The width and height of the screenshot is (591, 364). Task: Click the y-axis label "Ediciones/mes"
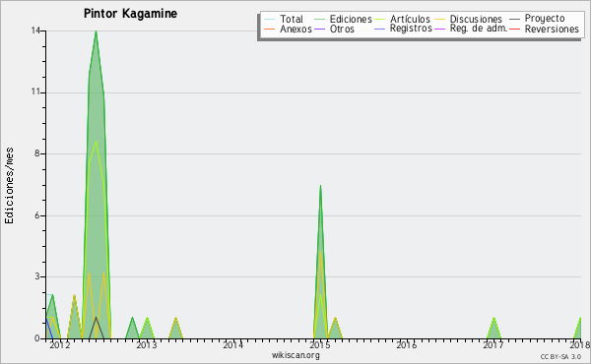pyautogui.click(x=9, y=186)
